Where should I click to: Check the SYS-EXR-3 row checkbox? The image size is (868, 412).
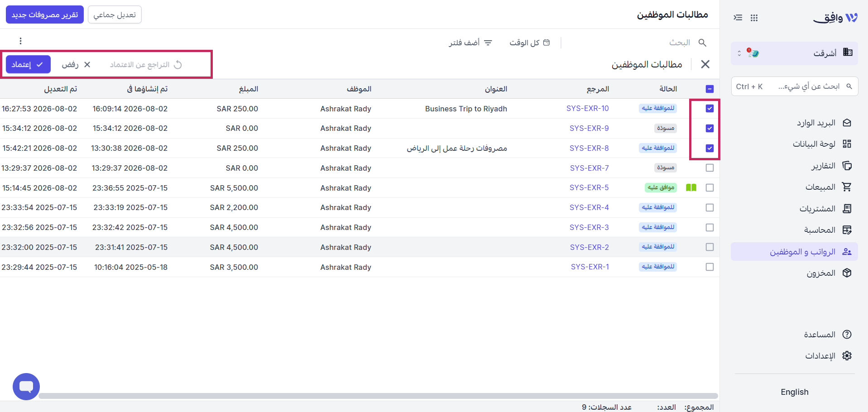coord(710,228)
